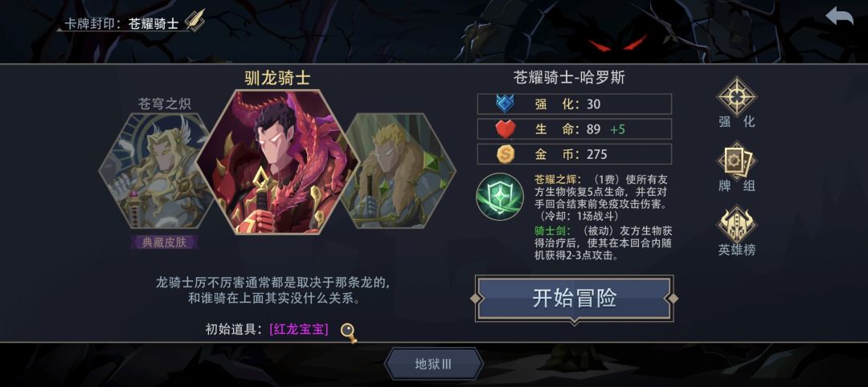Open the [红龙宝宝] item link
The height and width of the screenshot is (387, 868).
coord(299,329)
